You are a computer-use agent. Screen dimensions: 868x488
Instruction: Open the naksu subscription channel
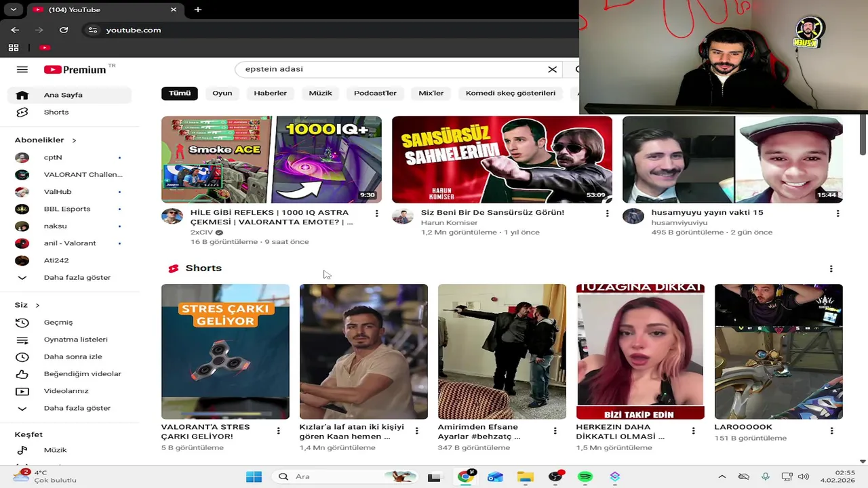click(69, 226)
